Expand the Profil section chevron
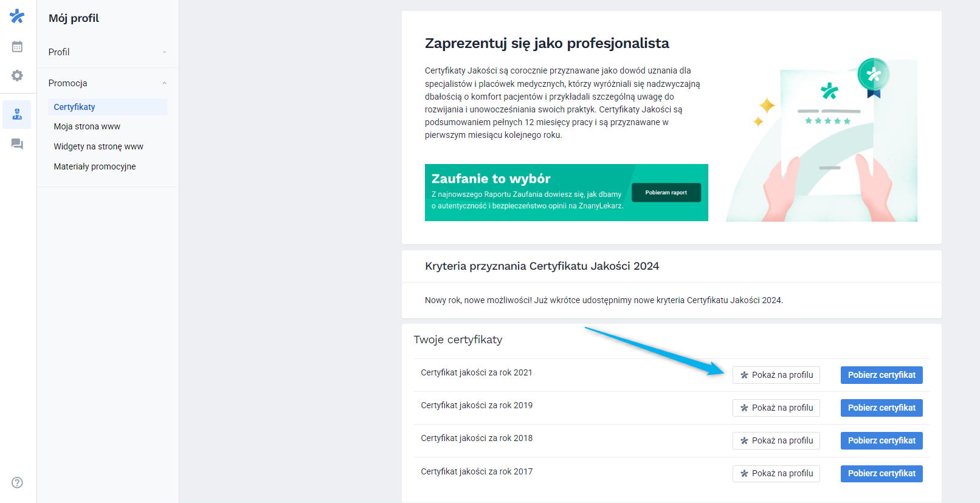The image size is (980, 503). point(164,52)
